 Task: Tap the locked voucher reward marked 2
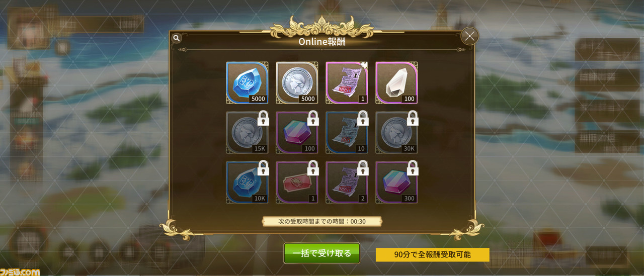(347, 182)
